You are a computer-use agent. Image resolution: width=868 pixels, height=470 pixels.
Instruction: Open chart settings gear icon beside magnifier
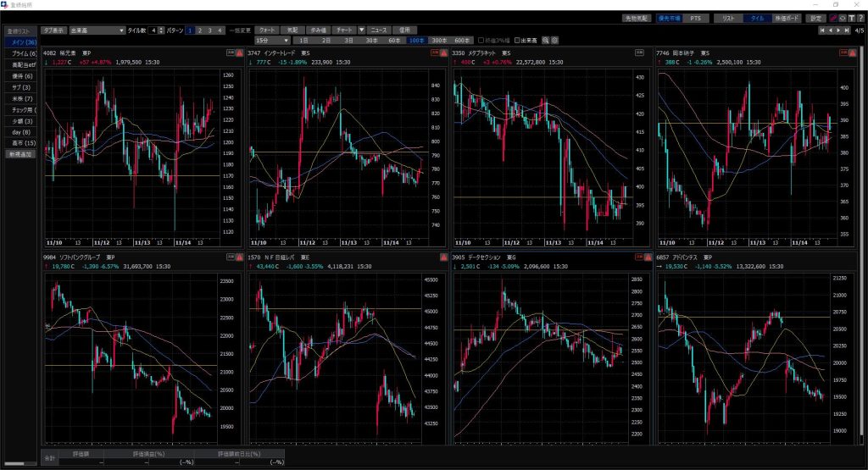click(555, 40)
